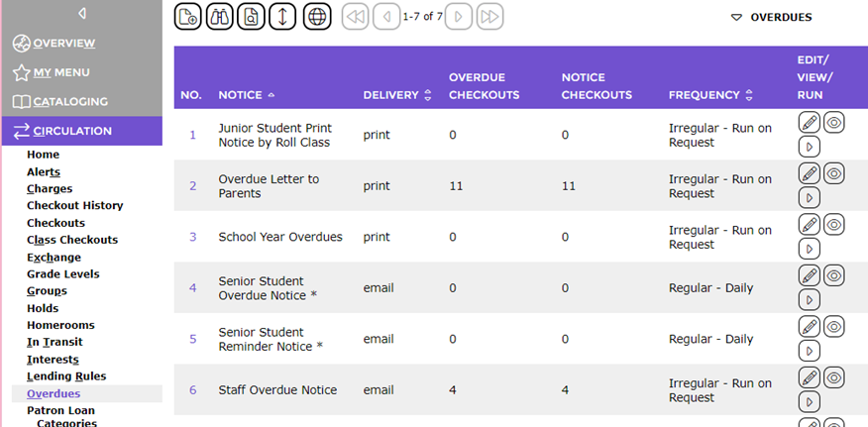Open notice number 3 link
The height and width of the screenshot is (427, 868).
coord(192,237)
